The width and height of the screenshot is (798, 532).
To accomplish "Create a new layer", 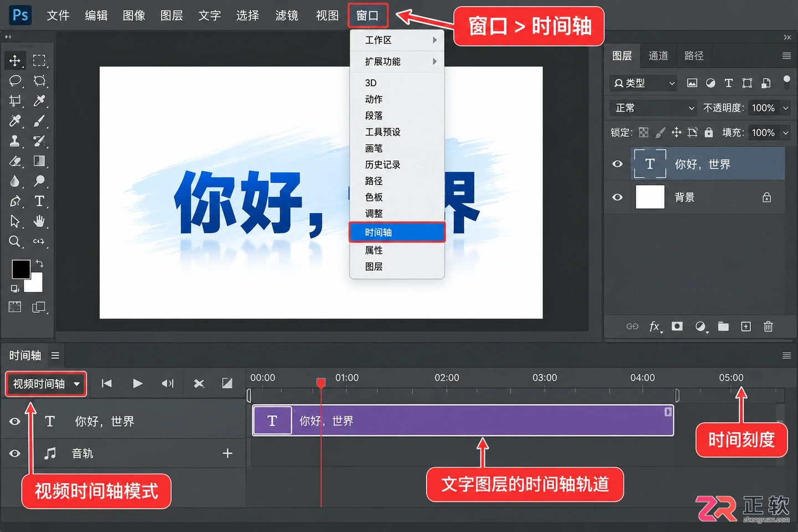I will pyautogui.click(x=746, y=326).
